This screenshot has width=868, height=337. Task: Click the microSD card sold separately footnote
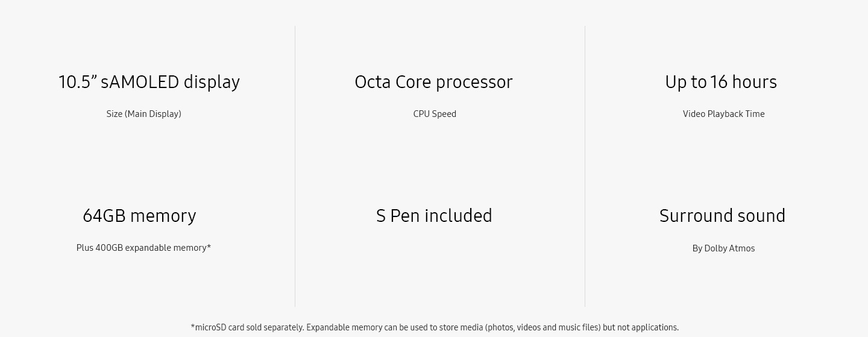coord(435,327)
